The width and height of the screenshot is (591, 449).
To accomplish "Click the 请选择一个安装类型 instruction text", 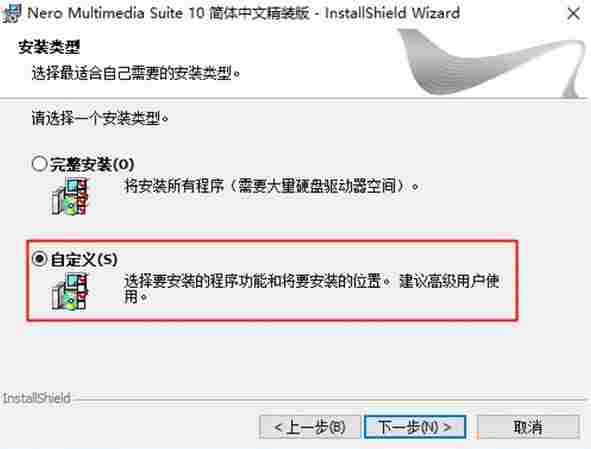I will [100, 118].
